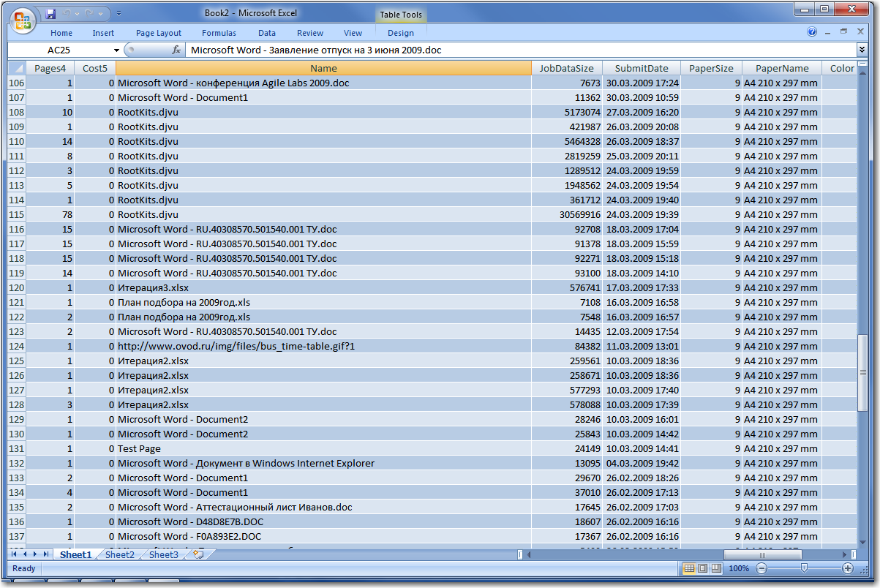Select the Test Page cell
The height and width of the screenshot is (588, 880).
324,448
